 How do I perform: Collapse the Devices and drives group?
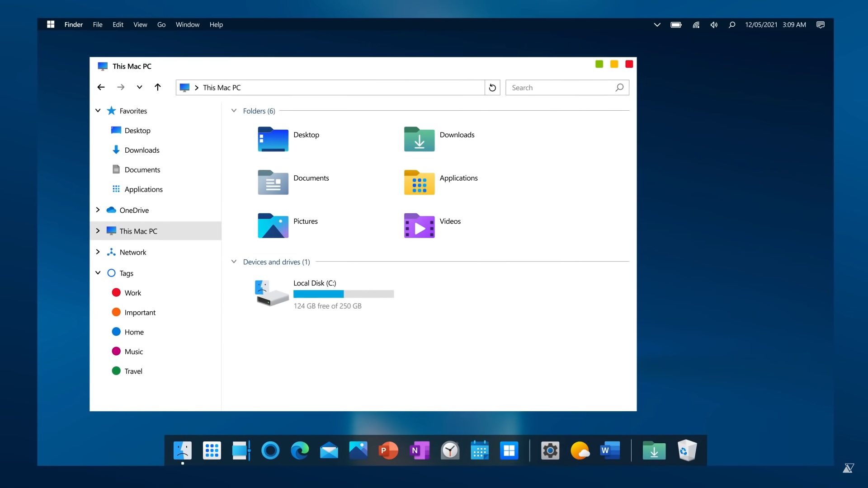point(234,262)
